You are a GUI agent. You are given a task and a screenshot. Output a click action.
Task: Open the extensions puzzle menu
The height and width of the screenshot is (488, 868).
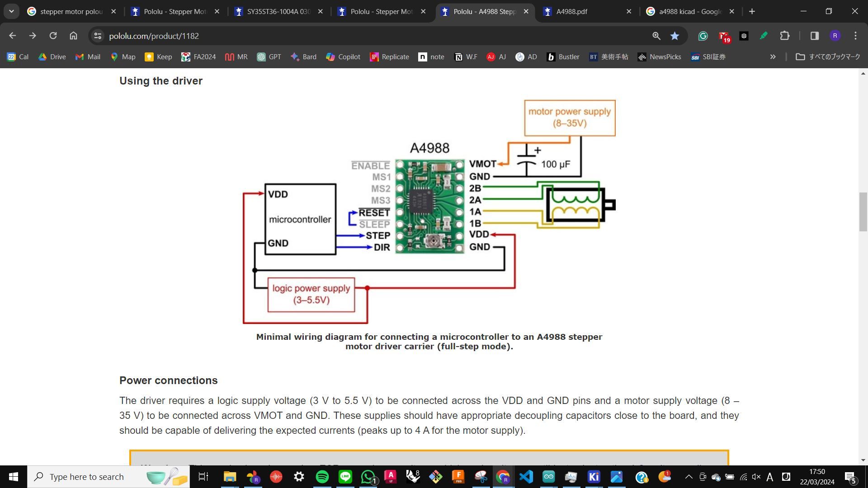(x=784, y=36)
